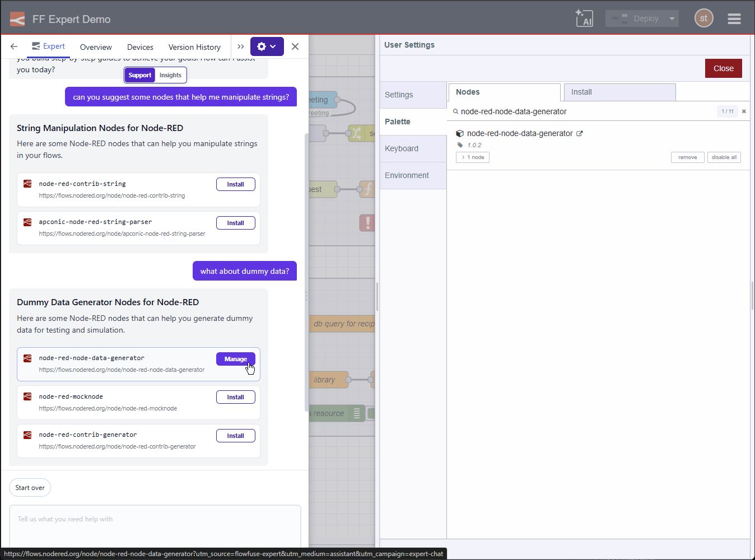
Task: Open the AI assistant icon in the header
Action: coord(584,17)
